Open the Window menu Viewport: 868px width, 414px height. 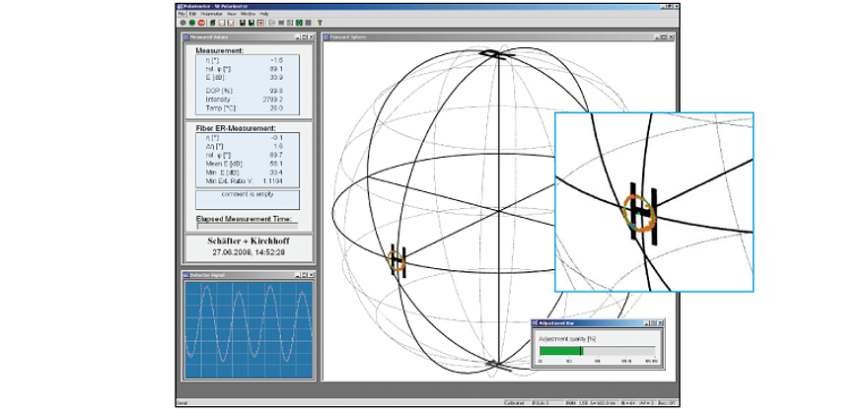click(249, 14)
